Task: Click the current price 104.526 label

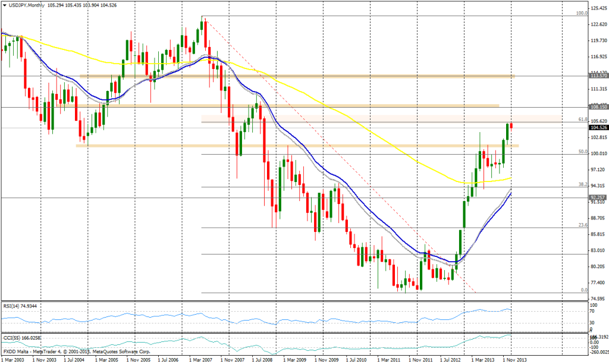Action: click(598, 127)
